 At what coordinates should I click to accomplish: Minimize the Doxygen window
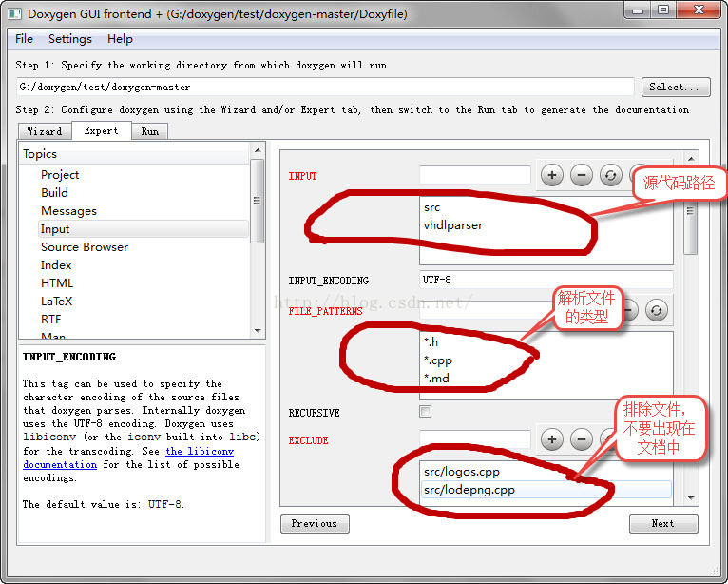[x=638, y=10]
